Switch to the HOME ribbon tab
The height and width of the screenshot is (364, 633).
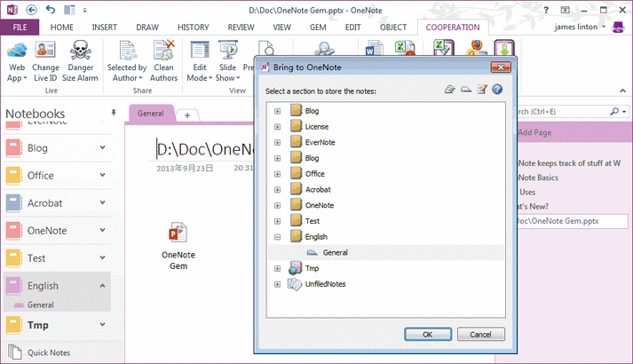(x=62, y=27)
